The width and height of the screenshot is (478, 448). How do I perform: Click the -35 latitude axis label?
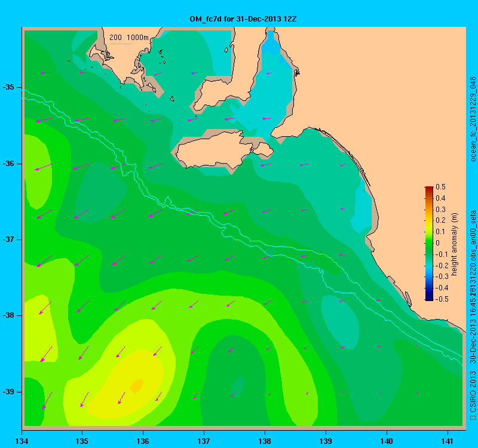coord(8,87)
